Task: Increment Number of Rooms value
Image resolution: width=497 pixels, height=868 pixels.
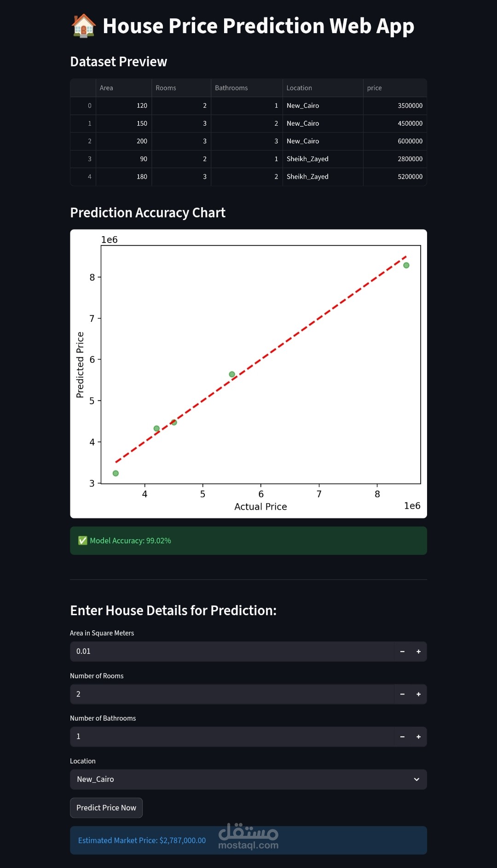Action: point(418,694)
